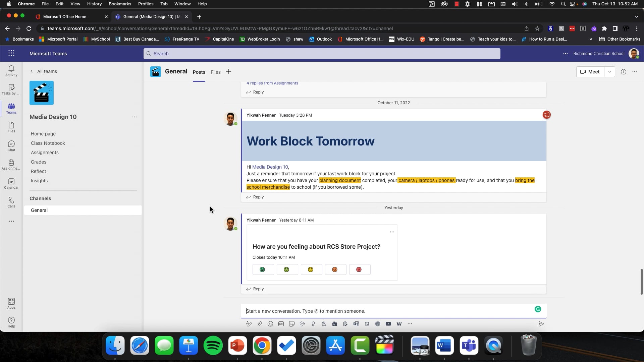Open the poll message's more options menu

pos(391,232)
